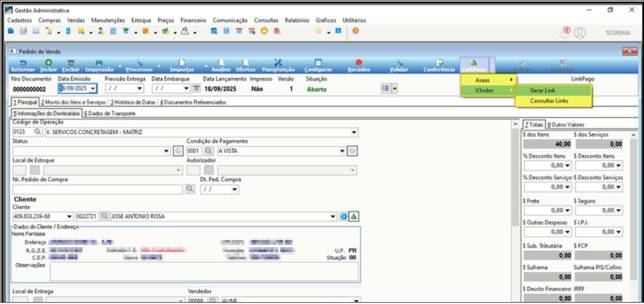Click the Conferência toolbar icon
The height and width of the screenshot is (304, 644).
click(x=439, y=63)
